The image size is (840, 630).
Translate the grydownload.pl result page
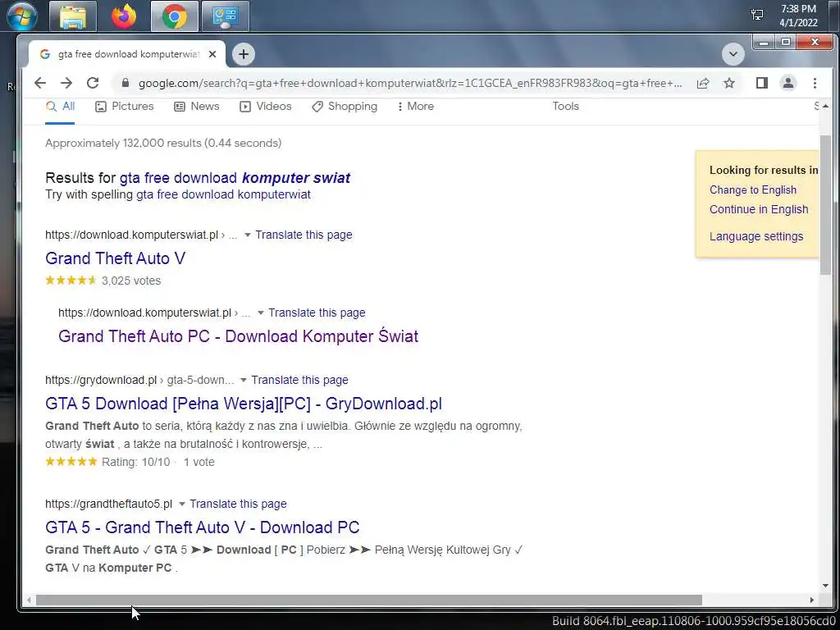coord(299,380)
